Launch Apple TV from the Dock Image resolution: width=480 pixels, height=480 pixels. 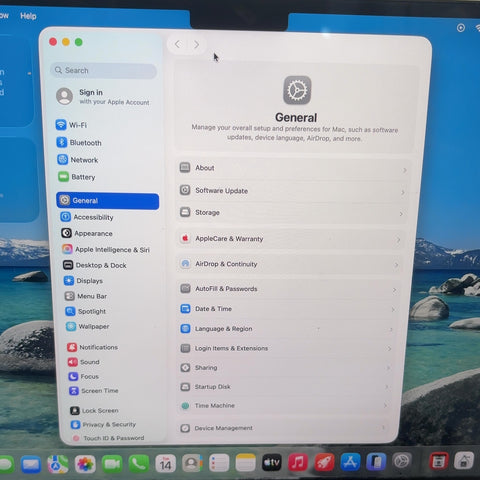click(272, 463)
